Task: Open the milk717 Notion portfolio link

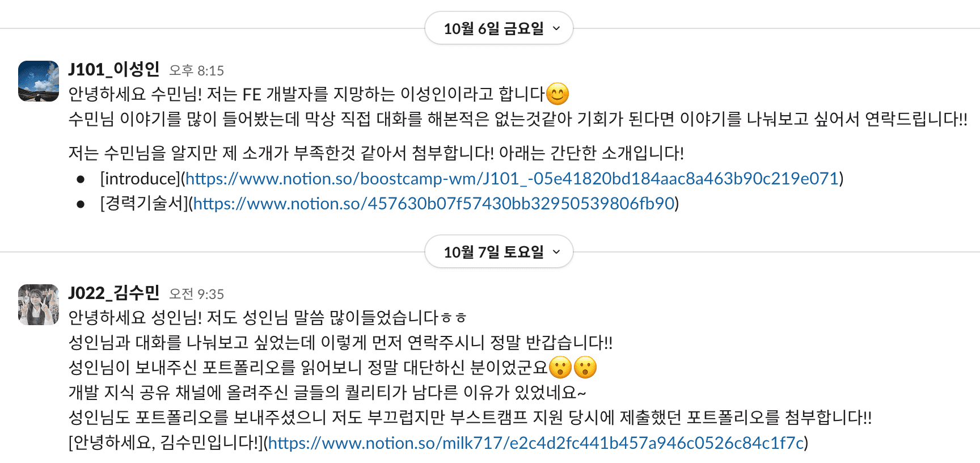Action: click(536, 443)
